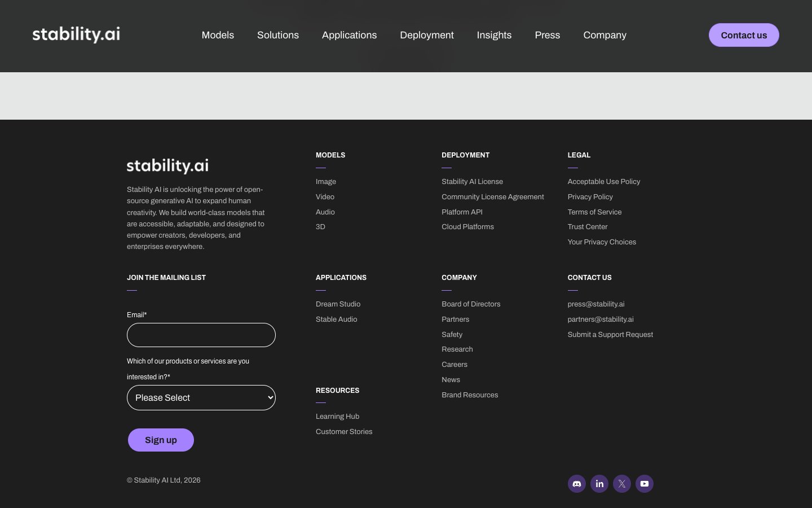
Task: Open the Company navigation menu
Action: pyautogui.click(x=604, y=35)
